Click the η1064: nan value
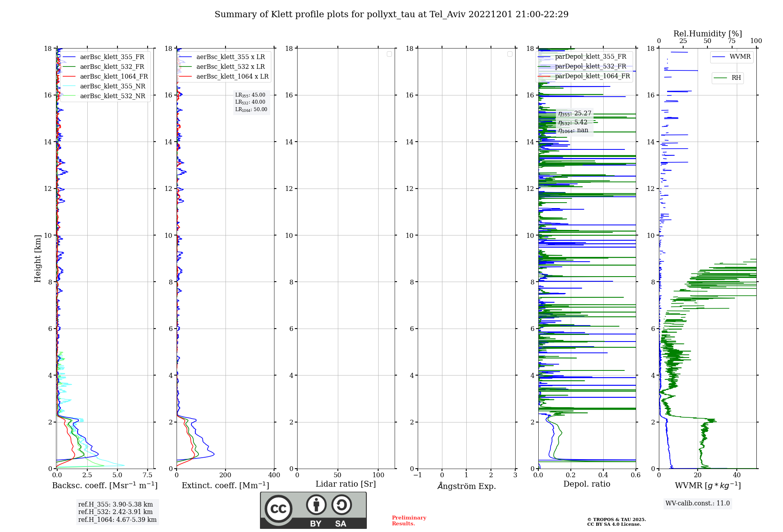Viewport: 783px width, 532px height. click(x=573, y=131)
